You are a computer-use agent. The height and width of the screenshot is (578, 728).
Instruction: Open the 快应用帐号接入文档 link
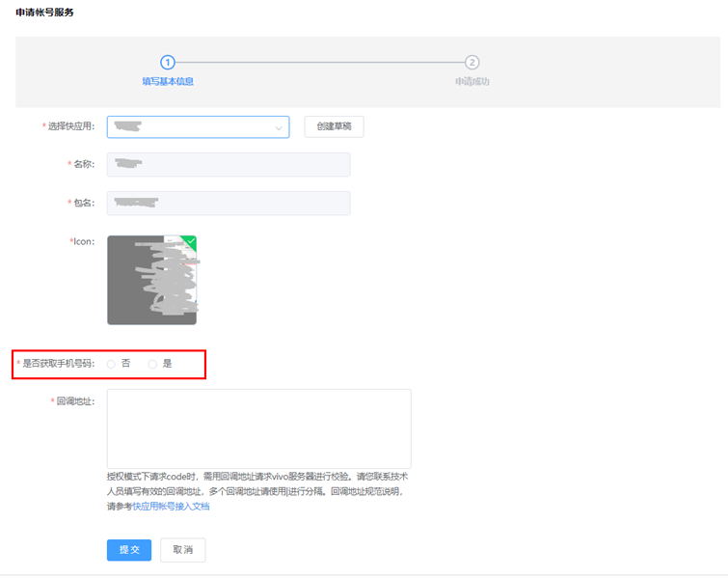click(171, 507)
